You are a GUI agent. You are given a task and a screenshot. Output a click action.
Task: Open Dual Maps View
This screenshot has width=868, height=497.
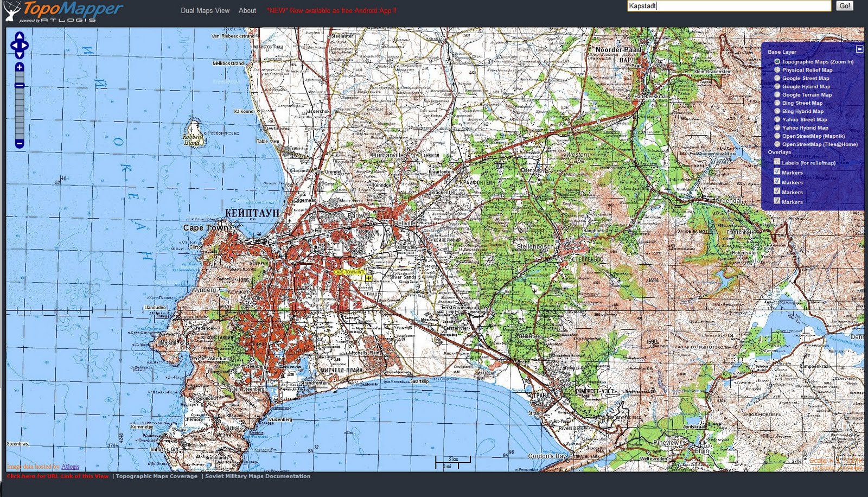pos(205,10)
